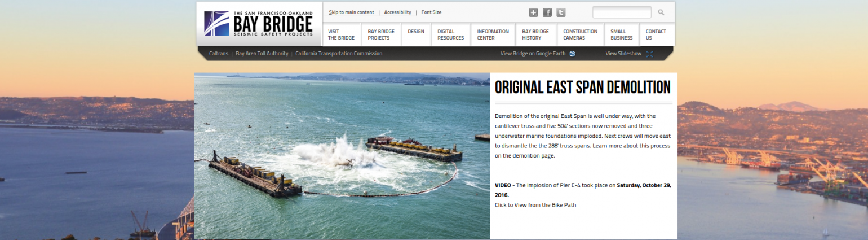Open the Twitter page icon
This screenshot has width=868, height=240.
pos(561,12)
